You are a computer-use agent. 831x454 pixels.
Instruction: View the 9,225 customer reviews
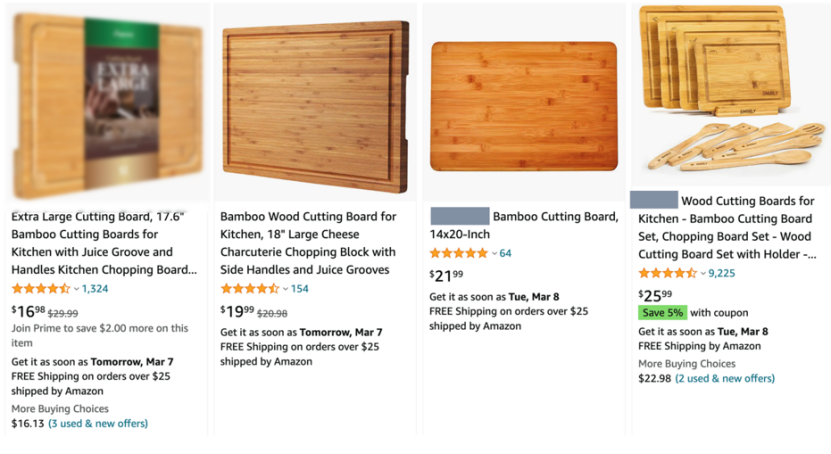coord(722,273)
